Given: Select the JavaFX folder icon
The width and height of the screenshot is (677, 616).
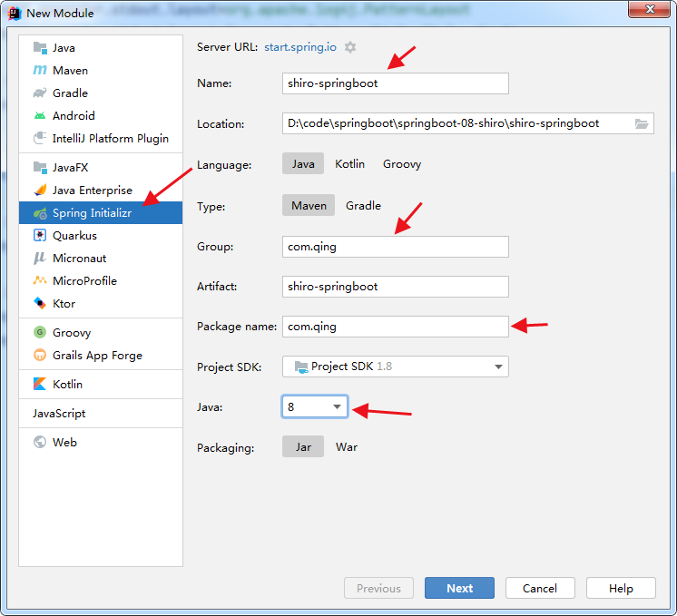Looking at the screenshot, I should coord(40,167).
